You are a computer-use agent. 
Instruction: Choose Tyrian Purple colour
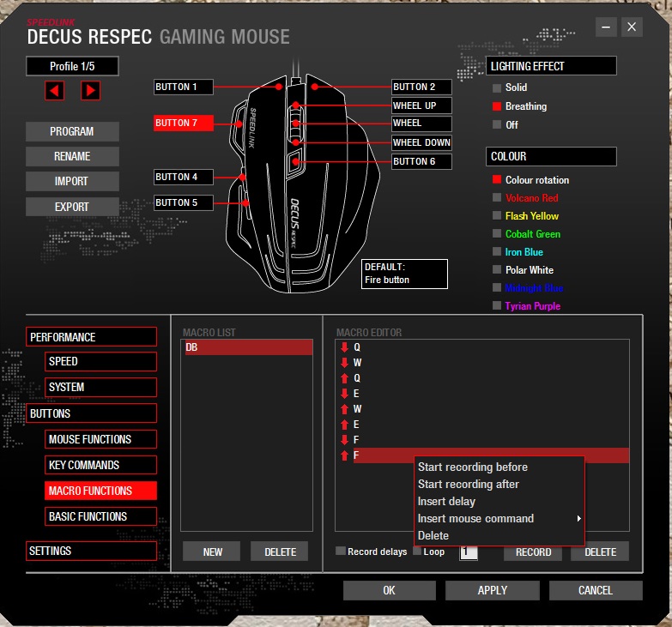[x=497, y=305]
